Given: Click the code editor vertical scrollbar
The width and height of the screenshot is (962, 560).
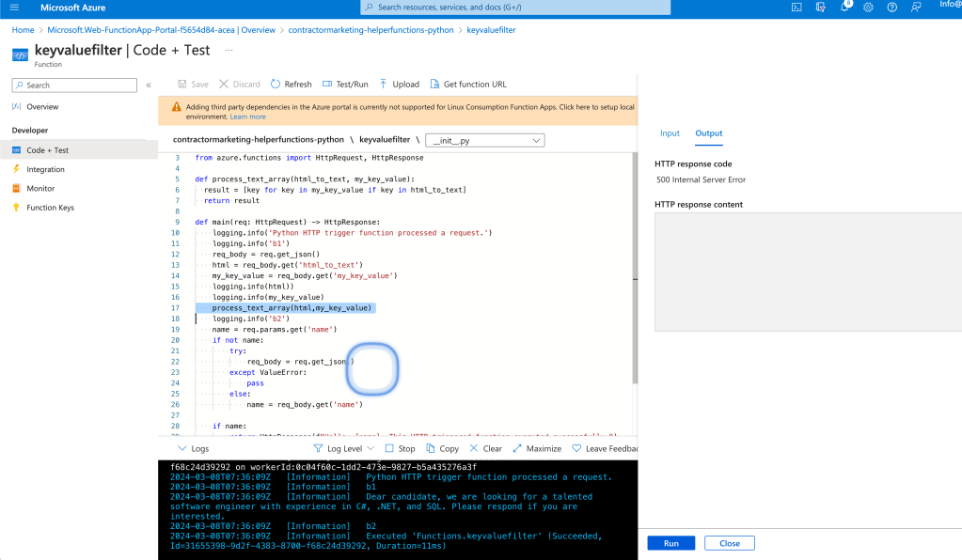Looking at the screenshot, I should pyautogui.click(x=635, y=267).
